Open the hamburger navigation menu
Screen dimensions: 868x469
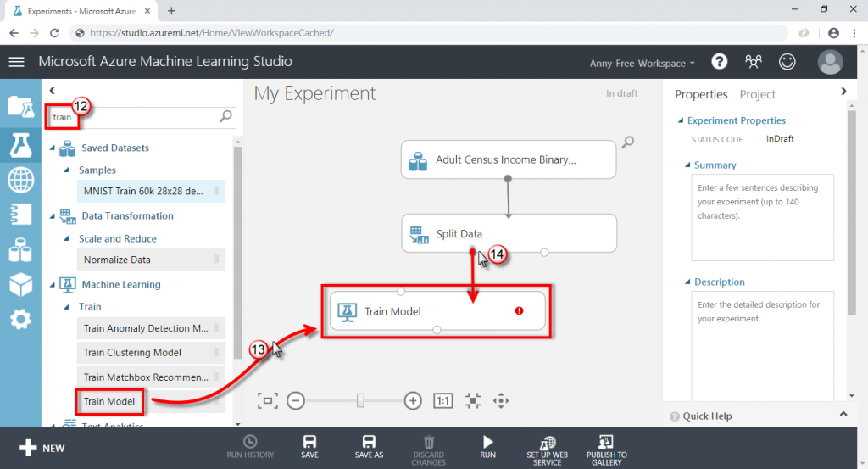coord(17,61)
